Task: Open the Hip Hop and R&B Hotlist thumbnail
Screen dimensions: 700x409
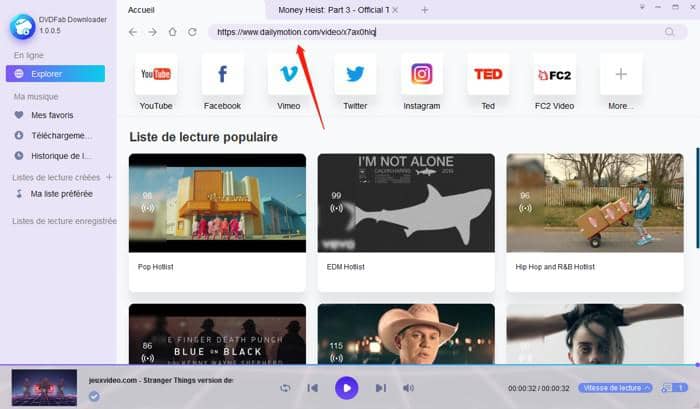Action: click(595, 203)
